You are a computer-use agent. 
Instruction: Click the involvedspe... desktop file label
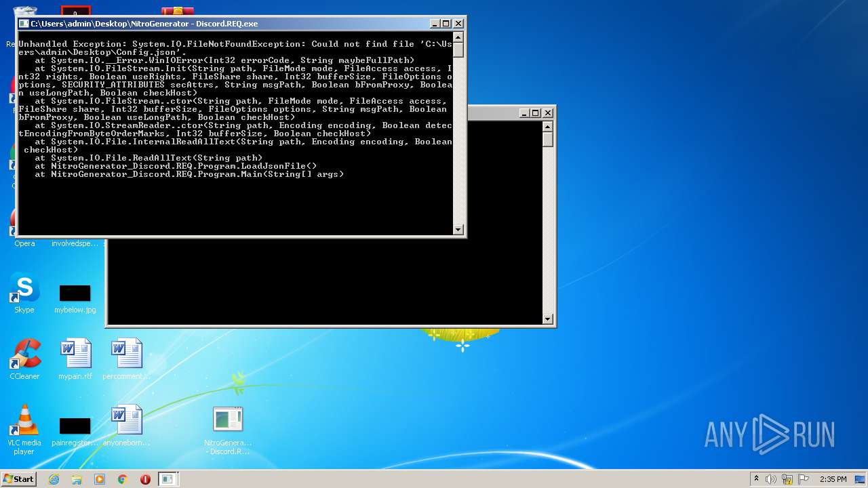click(75, 243)
